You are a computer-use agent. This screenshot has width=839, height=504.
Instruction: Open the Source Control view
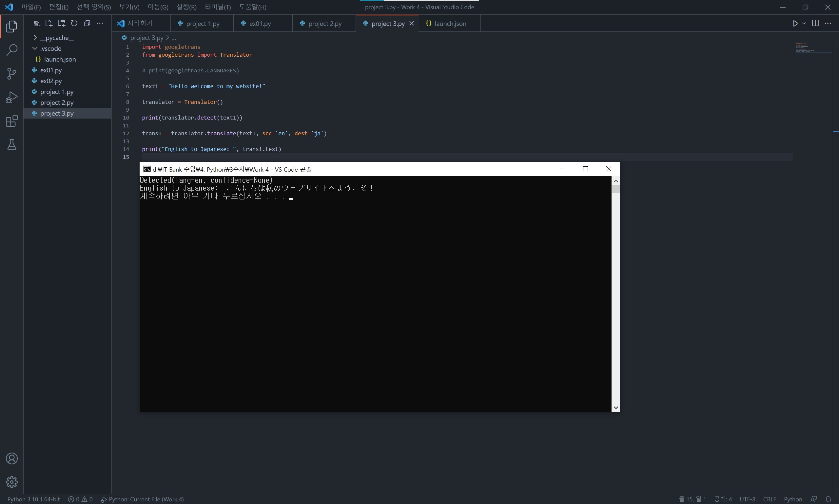pyautogui.click(x=11, y=73)
